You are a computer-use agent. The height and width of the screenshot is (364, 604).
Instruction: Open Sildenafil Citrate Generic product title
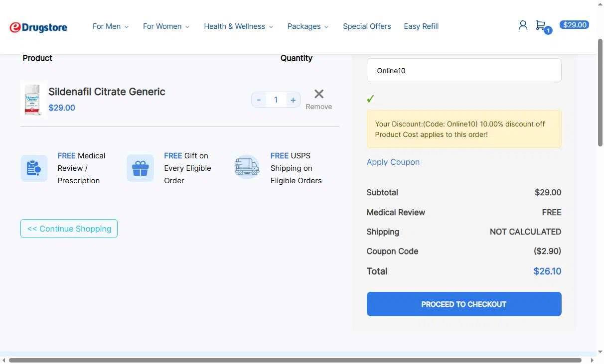pos(107,92)
